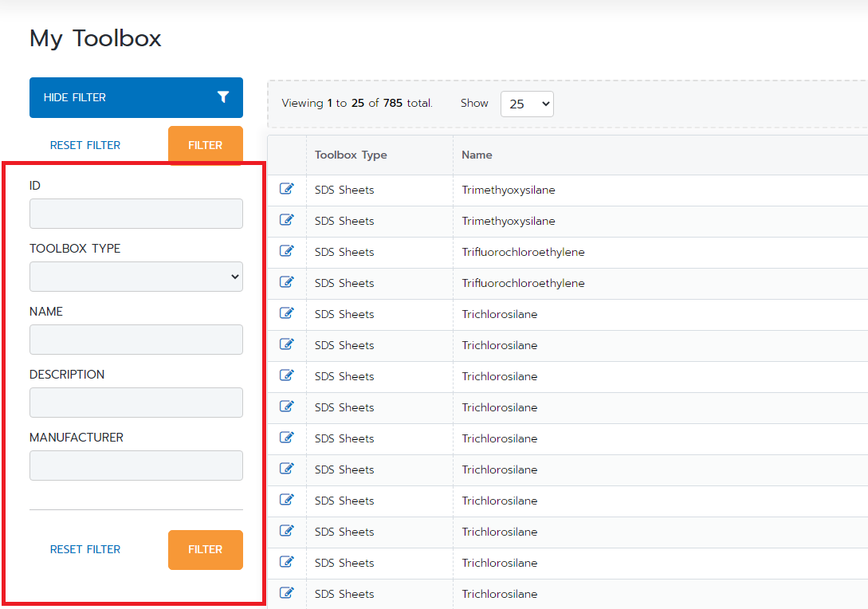
Task: Select the first Trimethyoxysilane name cell
Action: click(509, 190)
